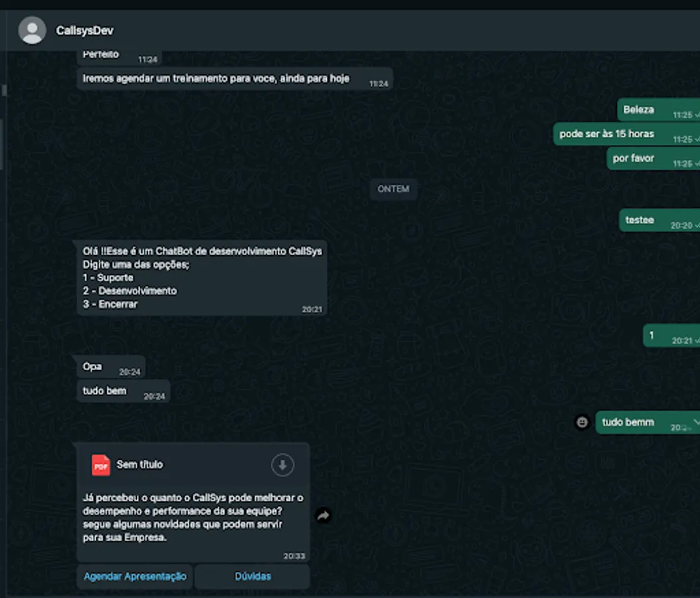
Task: Click the 'Sem título' document title
Action: (x=139, y=464)
